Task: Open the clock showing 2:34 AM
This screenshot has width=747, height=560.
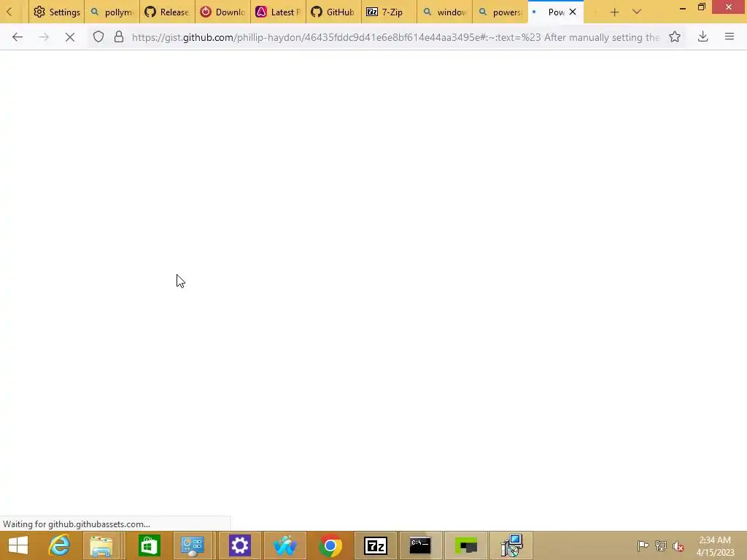Action: [715, 546]
